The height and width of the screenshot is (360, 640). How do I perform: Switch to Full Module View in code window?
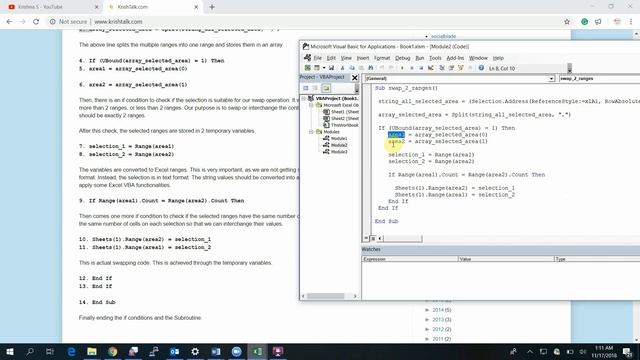pos(373,238)
